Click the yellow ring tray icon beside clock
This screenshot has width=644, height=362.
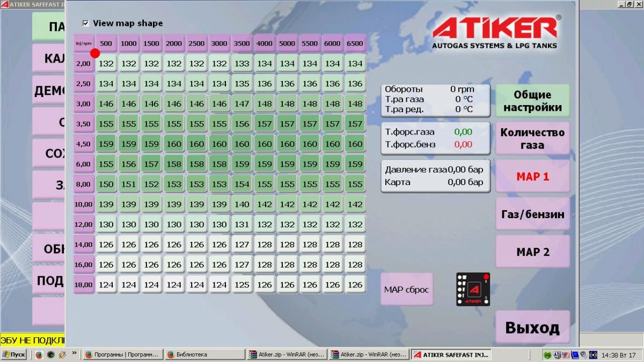click(593, 354)
